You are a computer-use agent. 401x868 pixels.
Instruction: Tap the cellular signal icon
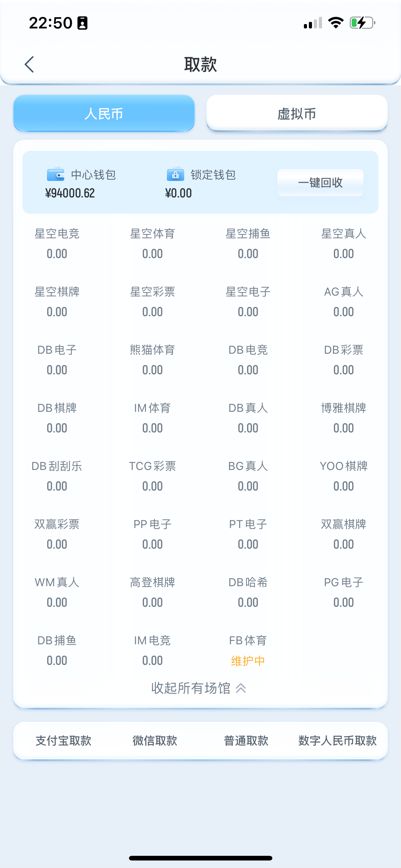click(x=313, y=23)
